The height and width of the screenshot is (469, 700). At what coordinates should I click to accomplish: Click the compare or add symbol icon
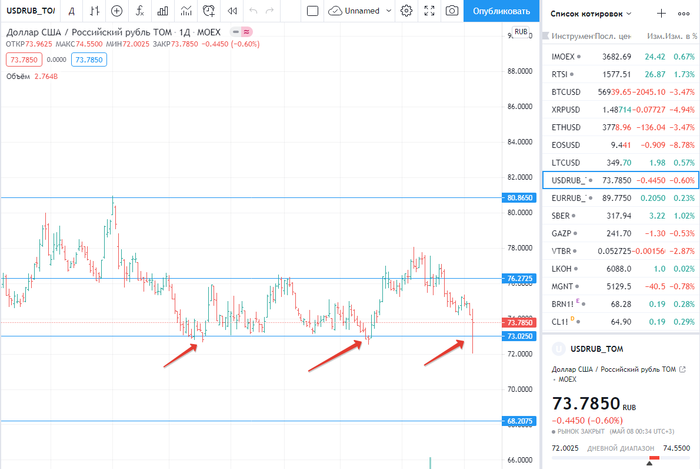pyautogui.click(x=117, y=11)
